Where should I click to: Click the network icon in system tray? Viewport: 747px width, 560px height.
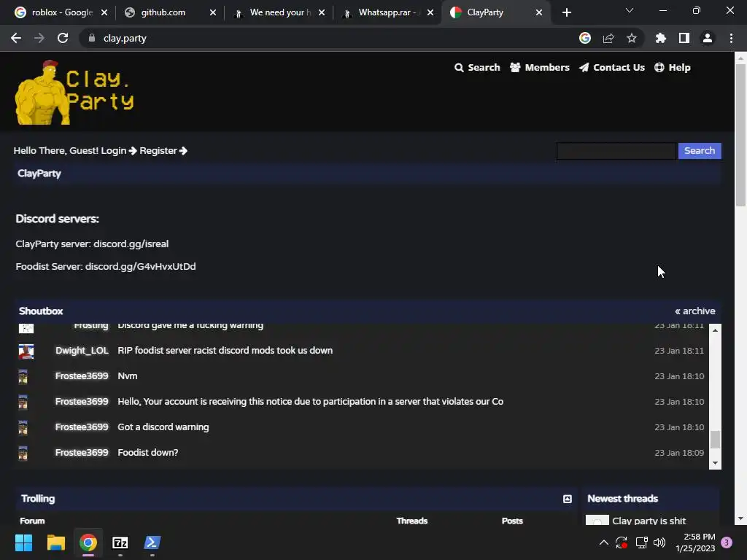point(641,542)
